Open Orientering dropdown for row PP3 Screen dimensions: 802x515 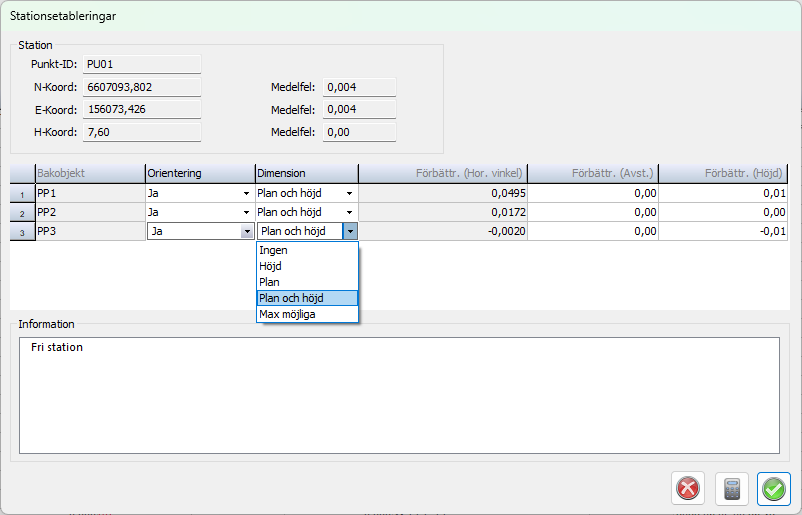point(247,231)
